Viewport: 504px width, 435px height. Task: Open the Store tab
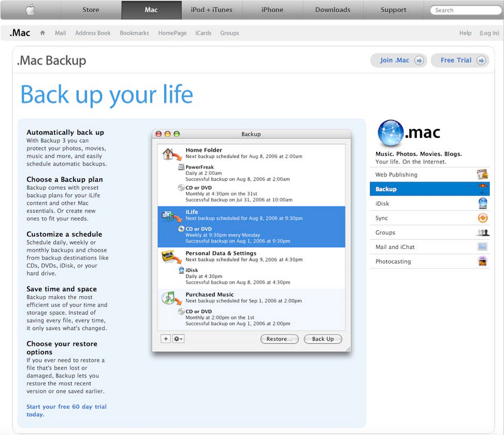[91, 10]
